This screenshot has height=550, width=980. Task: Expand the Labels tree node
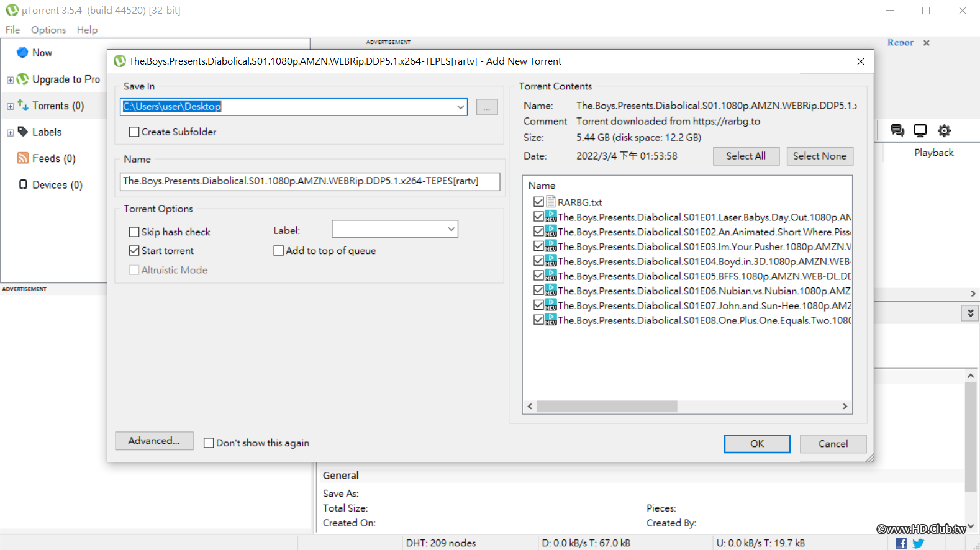point(10,133)
